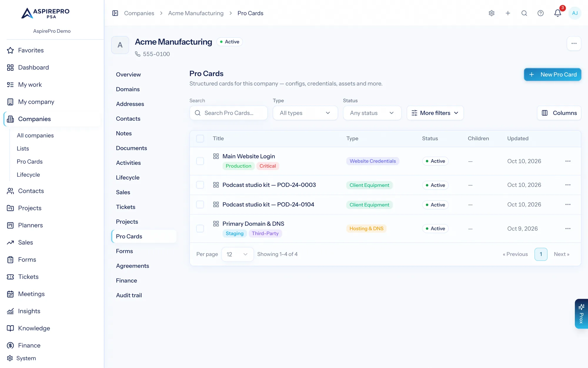Go to Companies breadcrumb link
This screenshot has height=368, width=588.
point(139,13)
